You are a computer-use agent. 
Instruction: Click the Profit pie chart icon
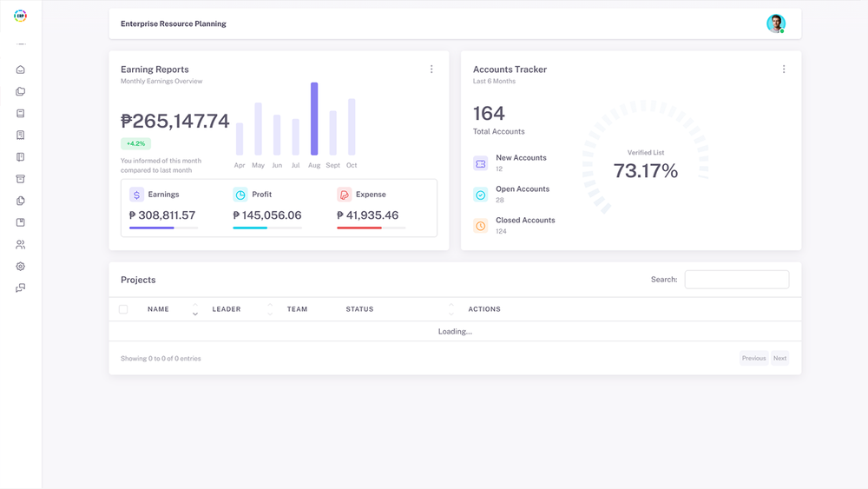240,195
